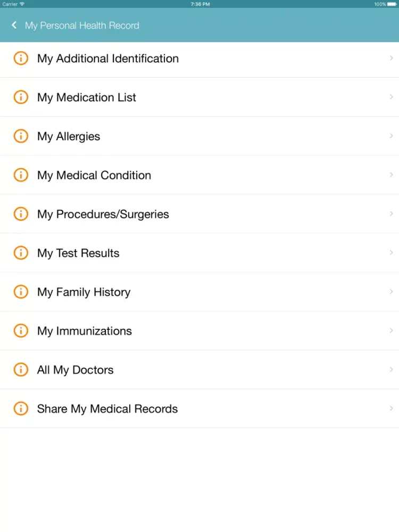Expand chevron on Share My Medical Records row
The height and width of the screenshot is (532, 399).
(x=391, y=409)
